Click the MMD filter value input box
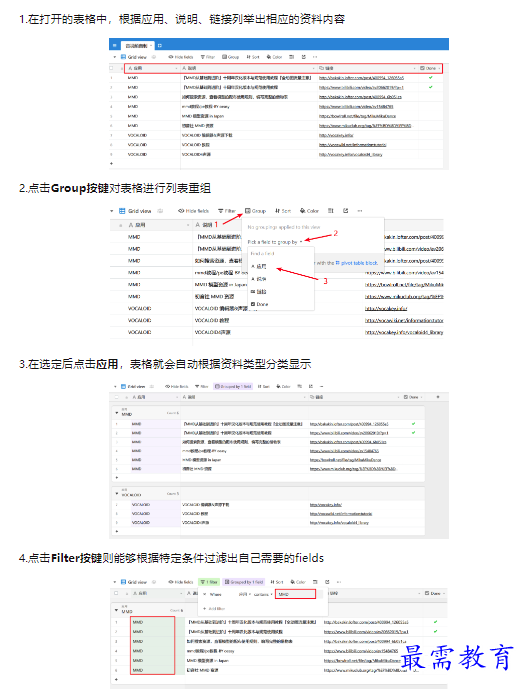Viewport: 522px width, 689px height. pos(295,594)
